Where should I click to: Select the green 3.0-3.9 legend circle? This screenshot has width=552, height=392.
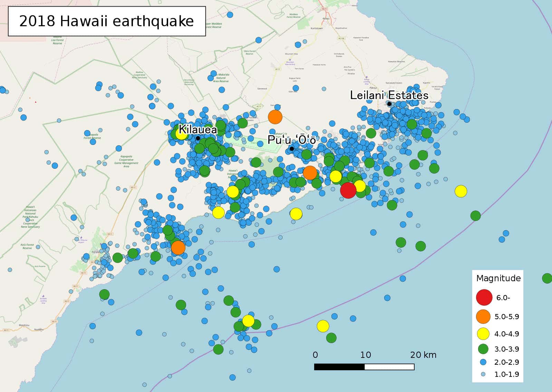click(483, 349)
